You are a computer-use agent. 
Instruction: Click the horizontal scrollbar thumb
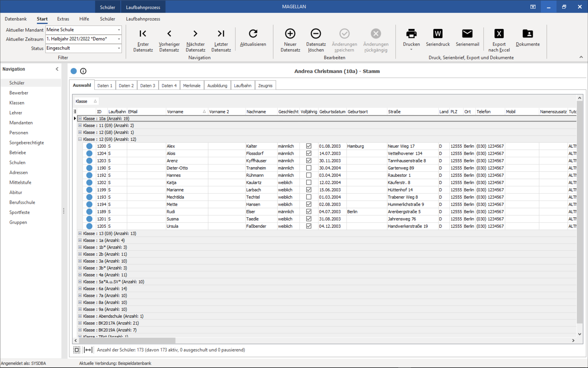pyautogui.click(x=127, y=340)
